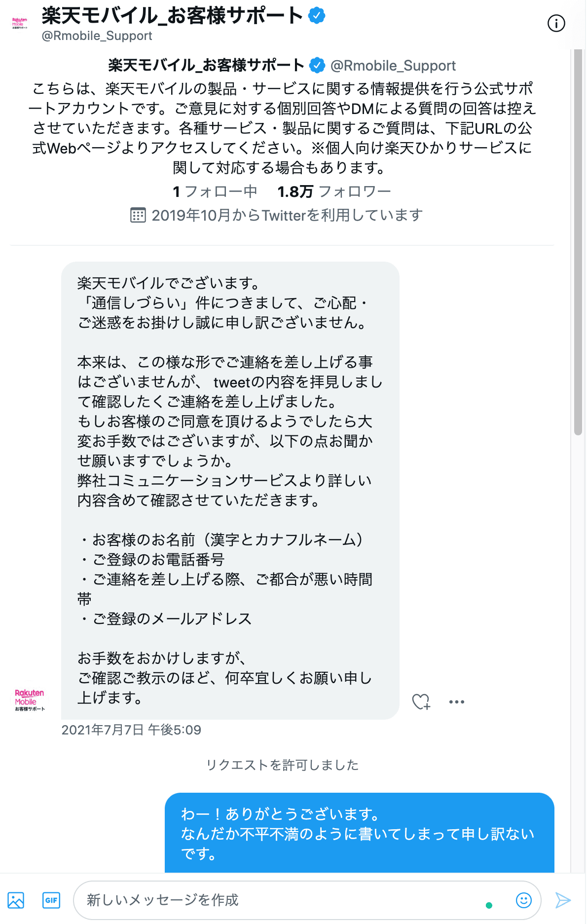Click the 2021年7月7日 午後5:09 timestamp
The width and height of the screenshot is (587, 924).
(131, 730)
